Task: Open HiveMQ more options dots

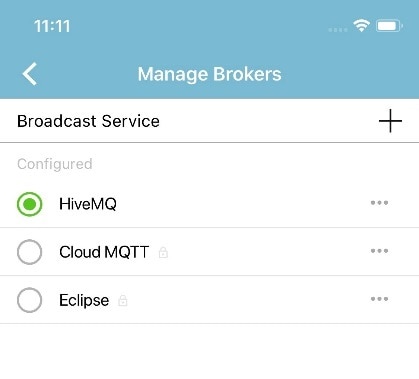Action: pos(379,203)
